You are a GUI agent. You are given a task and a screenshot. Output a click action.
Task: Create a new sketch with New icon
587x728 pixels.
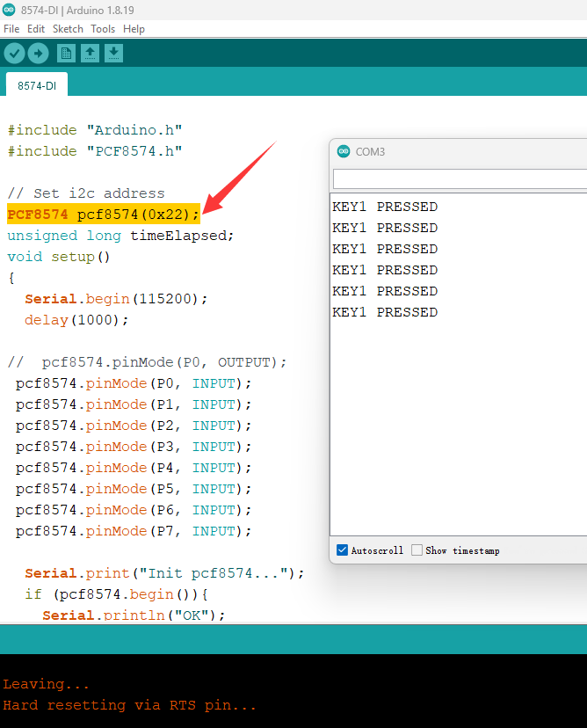point(66,54)
